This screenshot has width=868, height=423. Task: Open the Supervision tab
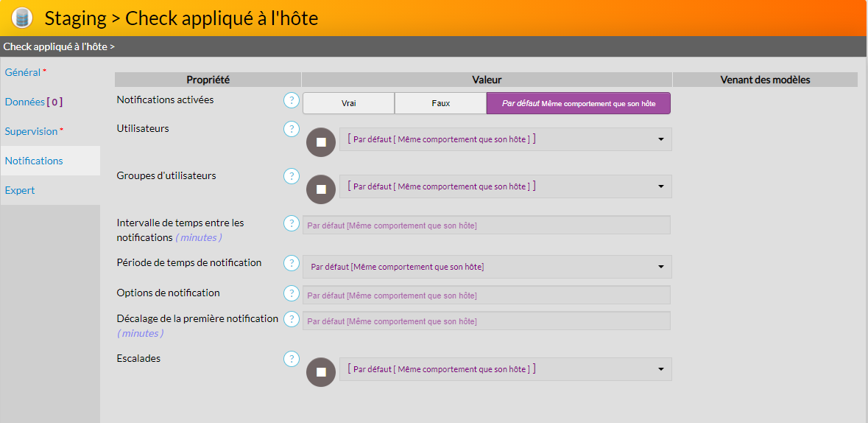coord(31,131)
